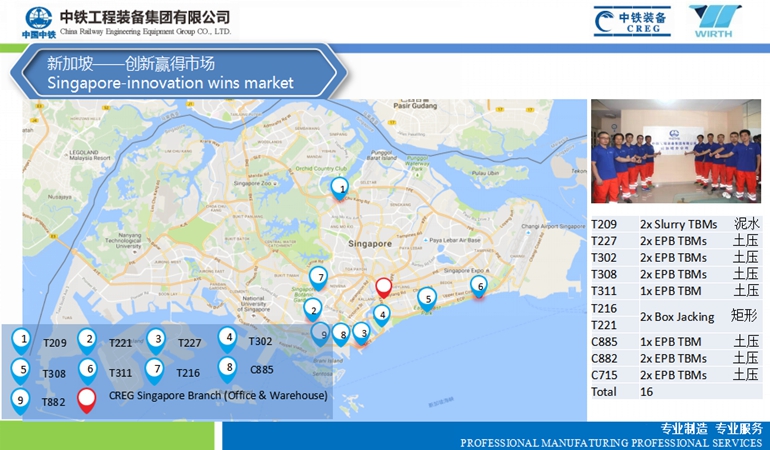Click map pin 6 near Singapore Expo
The image size is (770, 450).
click(x=479, y=287)
